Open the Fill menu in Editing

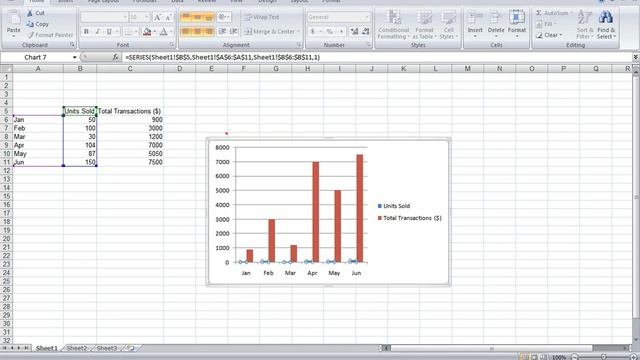click(x=545, y=24)
